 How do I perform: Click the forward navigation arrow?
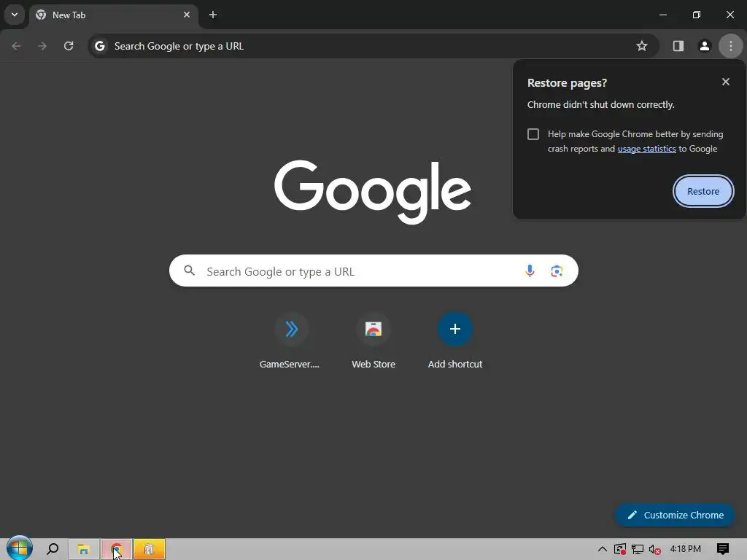[x=42, y=46]
